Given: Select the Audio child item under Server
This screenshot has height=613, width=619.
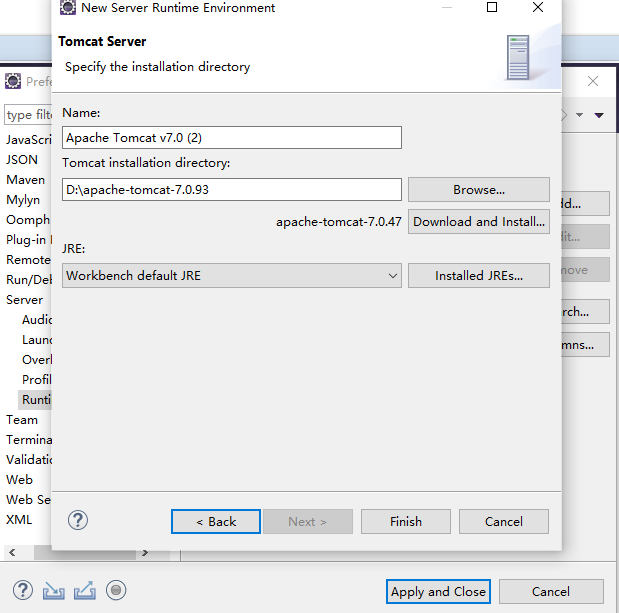Looking at the screenshot, I should [37, 320].
